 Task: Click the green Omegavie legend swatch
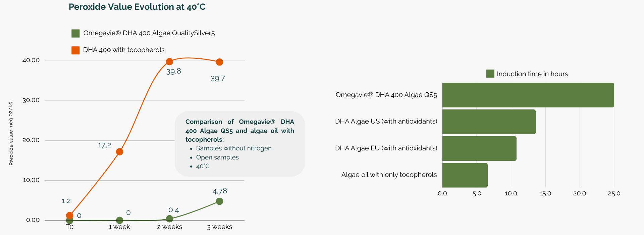point(75,33)
